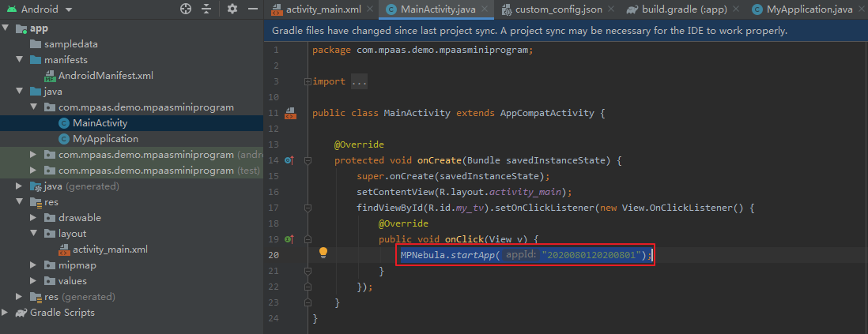Click line number 20 in gutter
The height and width of the screenshot is (334, 868).
[x=275, y=255]
